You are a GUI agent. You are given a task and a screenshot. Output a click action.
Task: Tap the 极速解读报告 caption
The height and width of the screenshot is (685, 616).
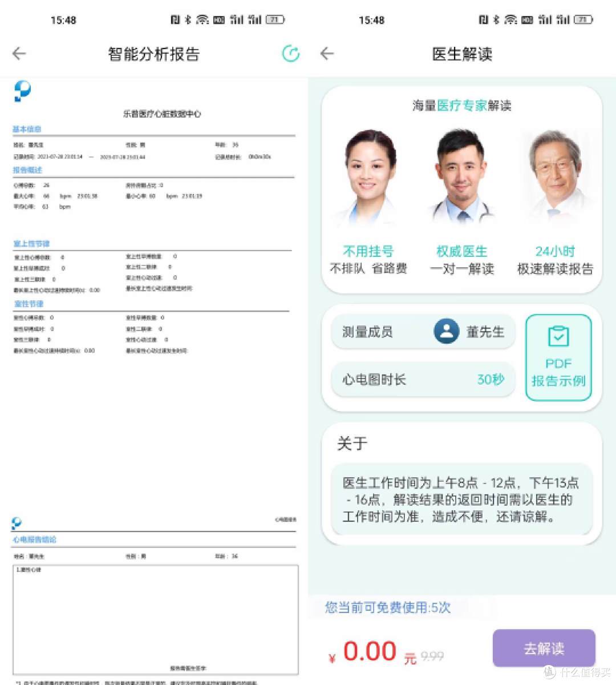[556, 269]
